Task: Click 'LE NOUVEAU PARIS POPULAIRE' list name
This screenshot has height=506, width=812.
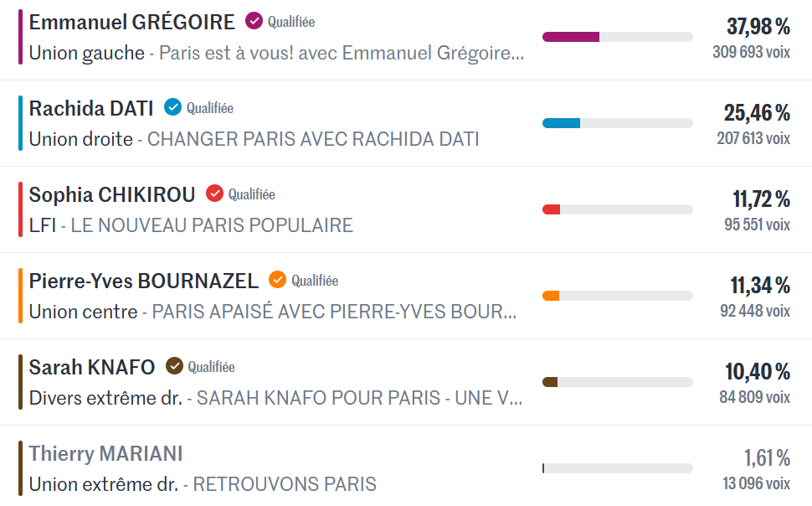Action: click(x=212, y=225)
